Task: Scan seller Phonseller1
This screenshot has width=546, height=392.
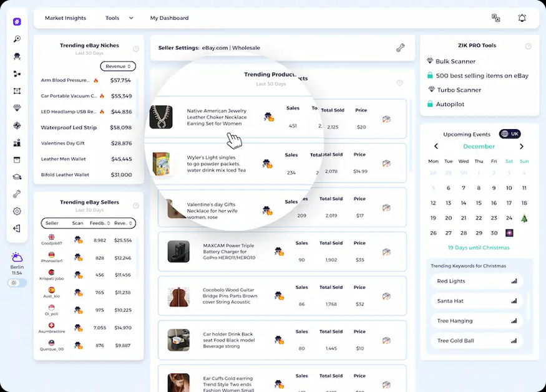Action: (78, 257)
